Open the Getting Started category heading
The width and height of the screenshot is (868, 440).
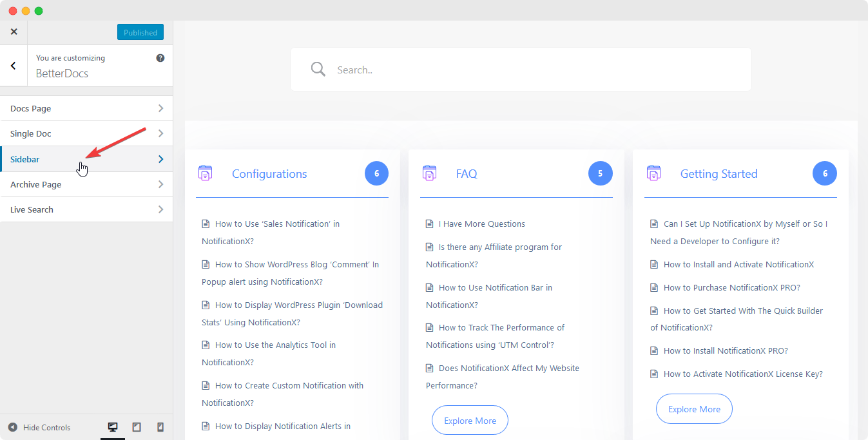719,174
